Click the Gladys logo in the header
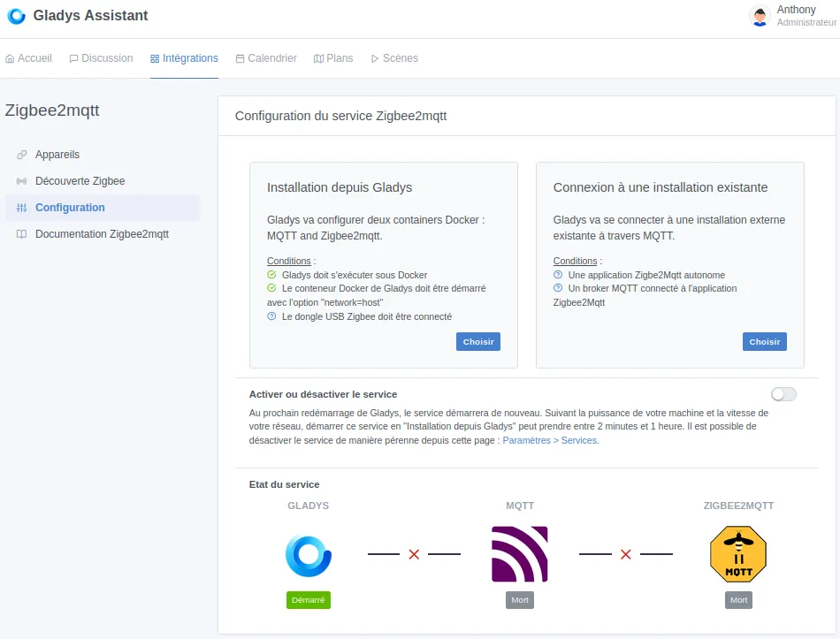The height and width of the screenshot is (639, 840). point(15,15)
